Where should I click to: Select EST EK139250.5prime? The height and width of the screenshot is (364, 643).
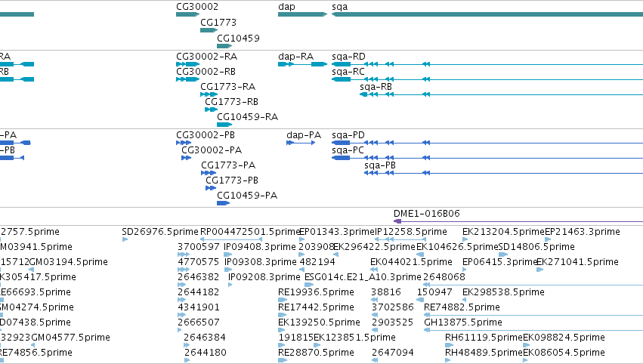coord(282,330)
